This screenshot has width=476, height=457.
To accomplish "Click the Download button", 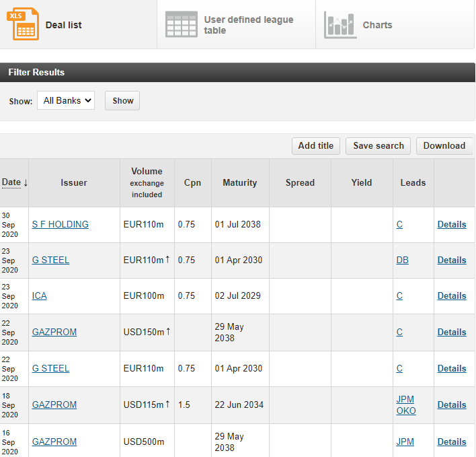I will (x=444, y=146).
